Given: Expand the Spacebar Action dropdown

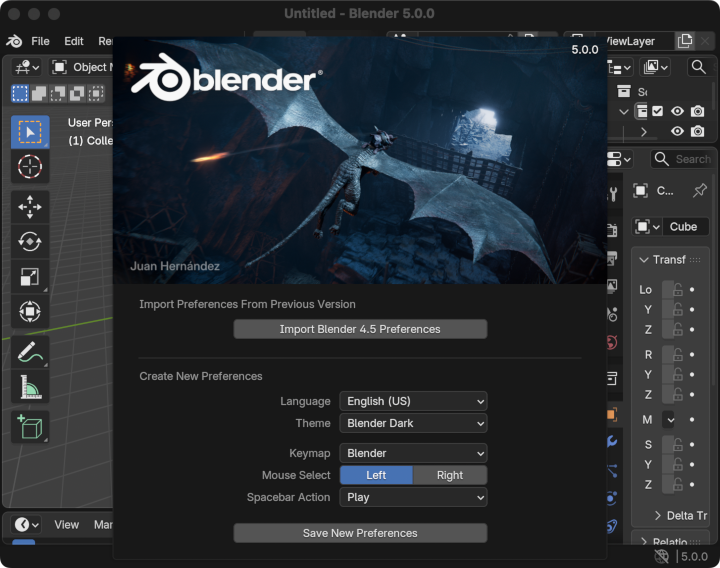Looking at the screenshot, I should click(x=413, y=497).
